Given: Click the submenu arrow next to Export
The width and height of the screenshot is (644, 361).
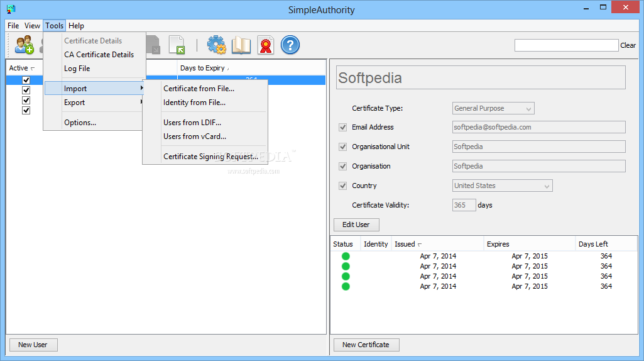Looking at the screenshot, I should click(141, 101).
